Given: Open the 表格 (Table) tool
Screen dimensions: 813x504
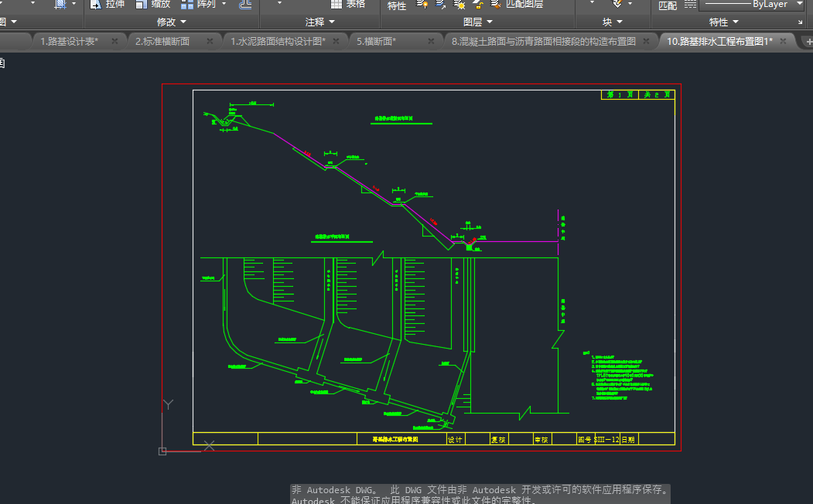Looking at the screenshot, I should [x=347, y=4].
